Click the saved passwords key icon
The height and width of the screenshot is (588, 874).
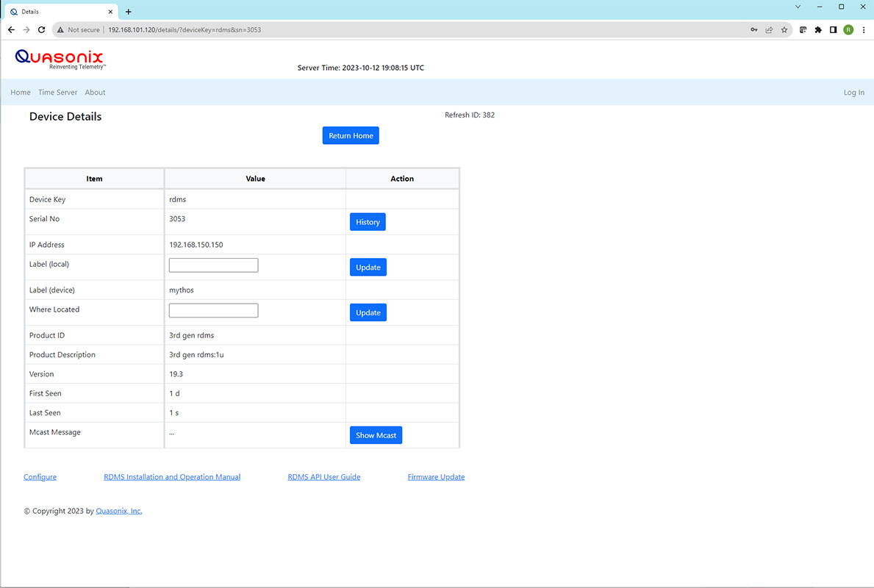tap(753, 30)
